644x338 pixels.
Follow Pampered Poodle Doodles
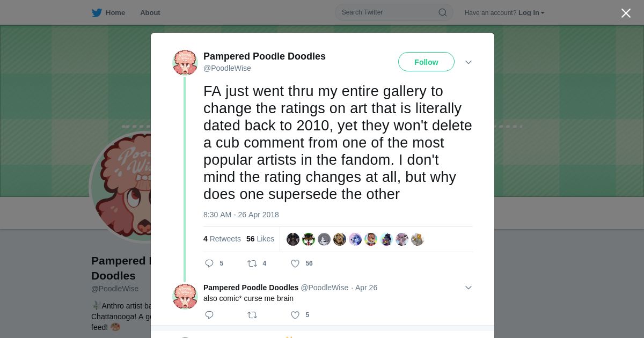426,62
